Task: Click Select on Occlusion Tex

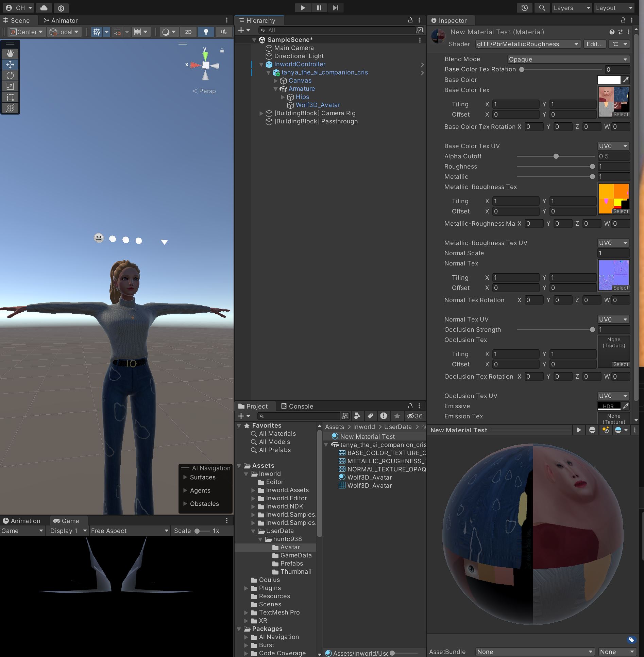Action: [x=621, y=364]
